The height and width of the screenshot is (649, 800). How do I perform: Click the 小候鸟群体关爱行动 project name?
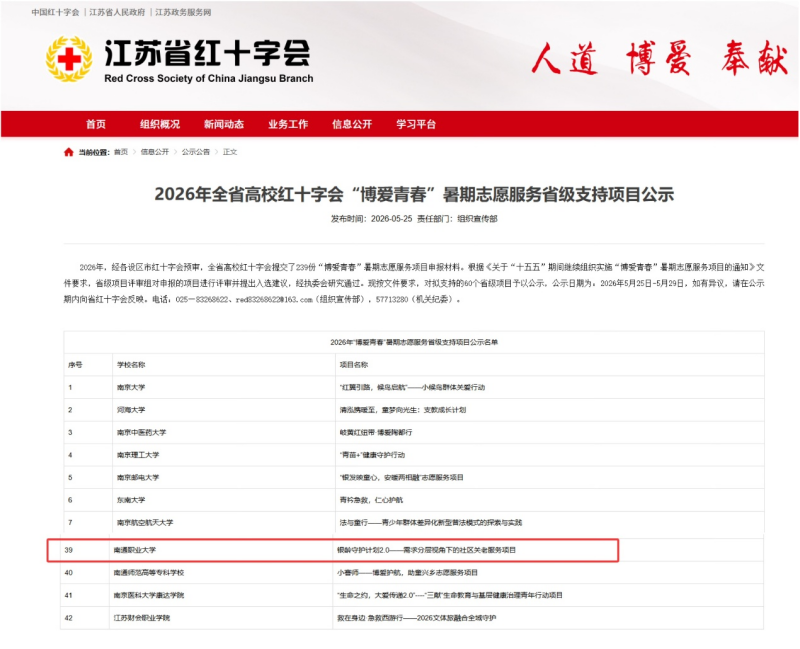412,387
